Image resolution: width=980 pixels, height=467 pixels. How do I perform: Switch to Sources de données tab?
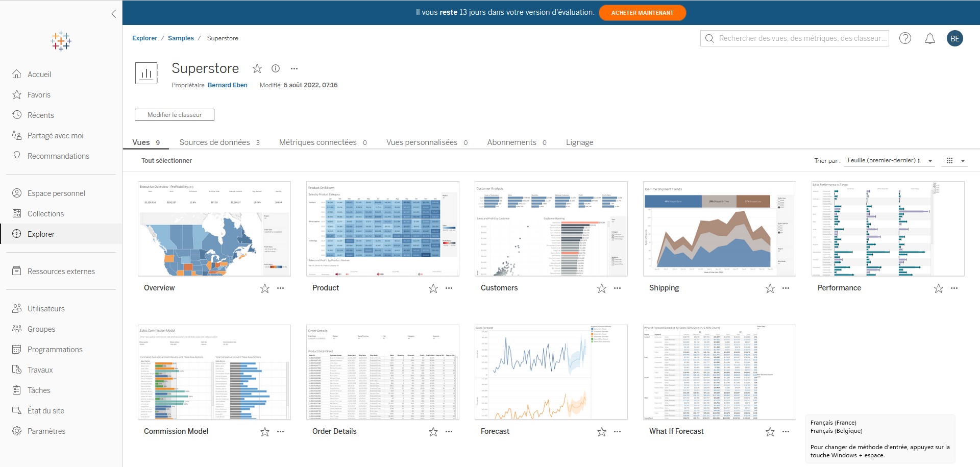pos(219,142)
